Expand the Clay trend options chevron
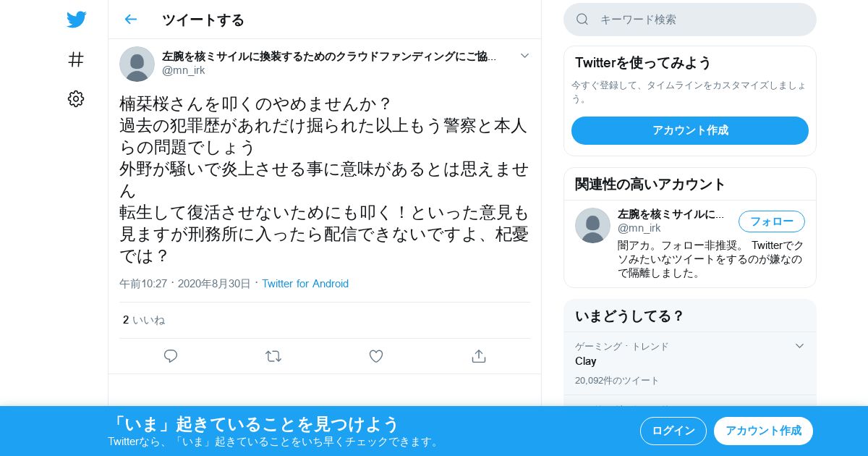Viewport: 868px width, 456px height. [x=799, y=346]
